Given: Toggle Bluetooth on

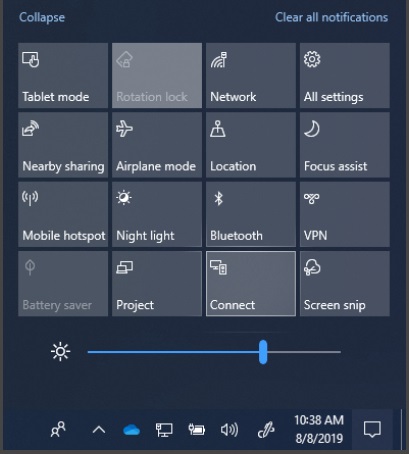Looking at the screenshot, I should [x=251, y=214].
